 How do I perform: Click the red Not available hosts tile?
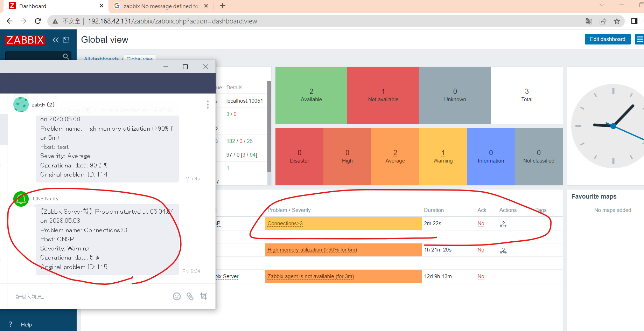(x=383, y=95)
